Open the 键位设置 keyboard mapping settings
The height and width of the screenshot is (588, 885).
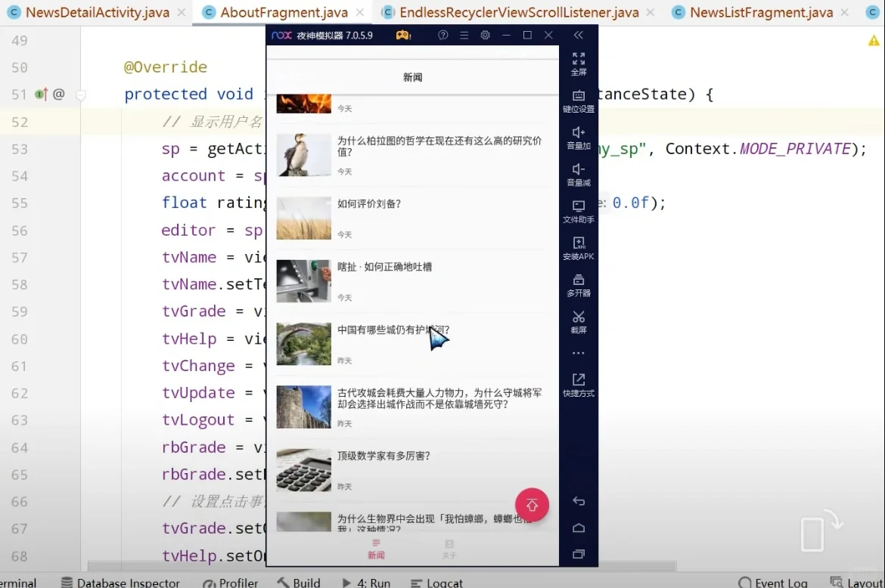point(579,101)
